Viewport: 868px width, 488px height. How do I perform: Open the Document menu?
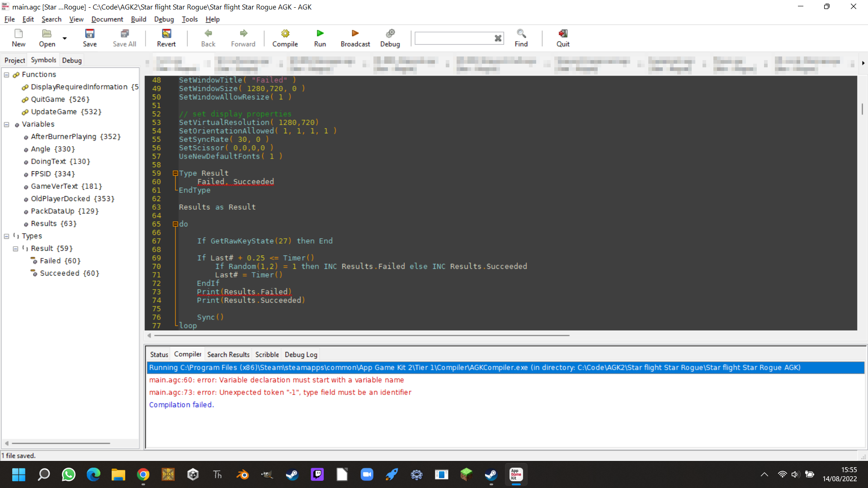pos(107,19)
